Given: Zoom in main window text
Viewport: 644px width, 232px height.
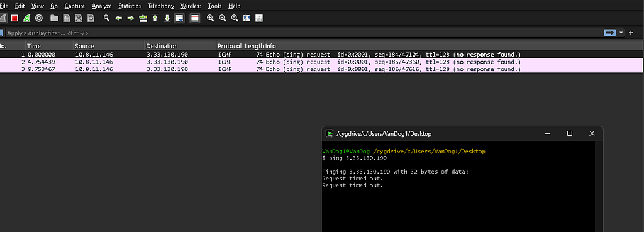Looking at the screenshot, I should pos(210,18).
